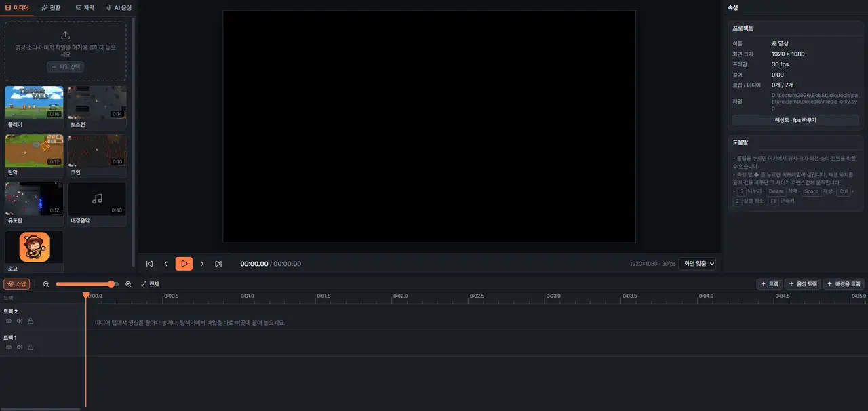Click the timeline zoom in magnifier
868x411 pixels.
pos(128,284)
